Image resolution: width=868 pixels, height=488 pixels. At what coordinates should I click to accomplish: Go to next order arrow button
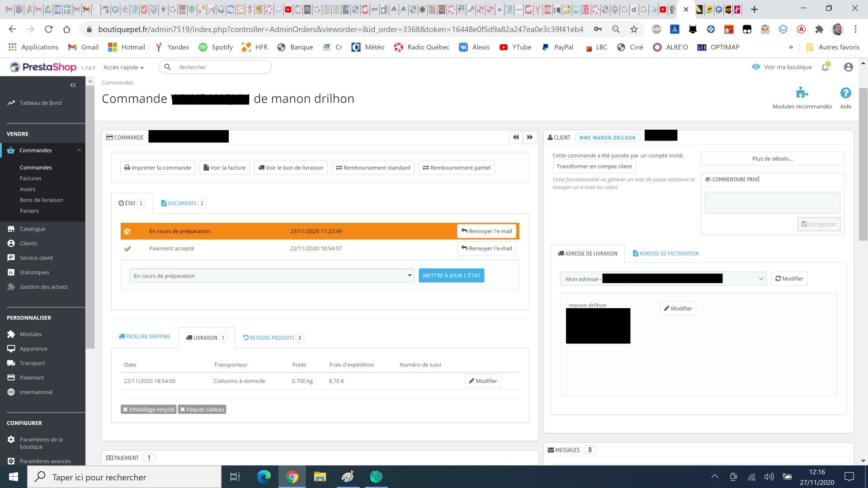tap(530, 137)
